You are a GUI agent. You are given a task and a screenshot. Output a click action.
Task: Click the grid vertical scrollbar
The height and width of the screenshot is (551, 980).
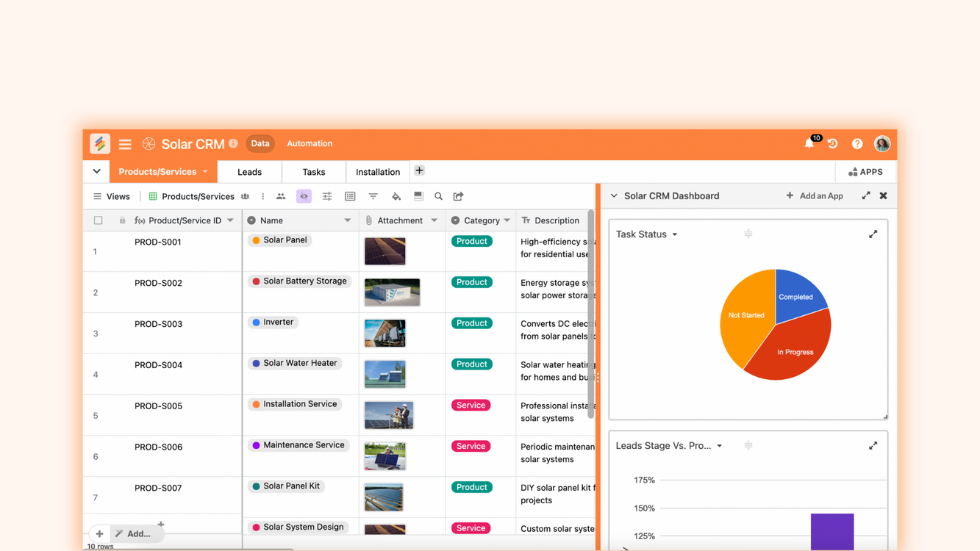pyautogui.click(x=591, y=316)
